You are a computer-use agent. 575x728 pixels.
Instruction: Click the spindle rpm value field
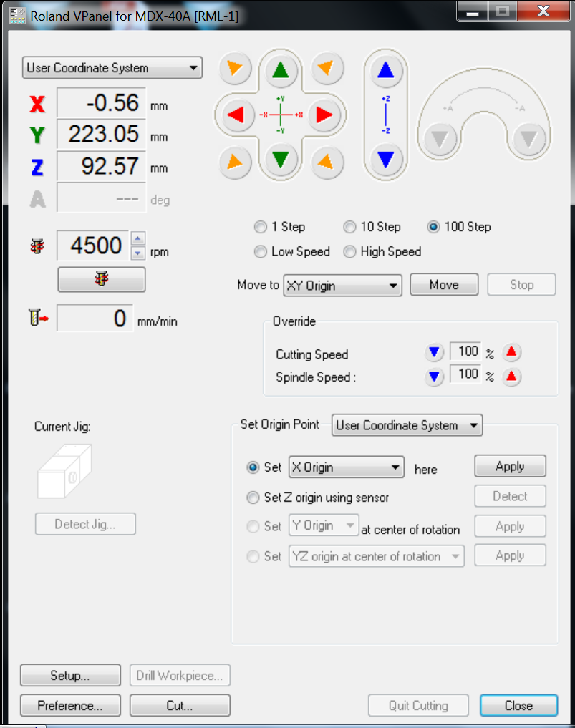coord(93,246)
